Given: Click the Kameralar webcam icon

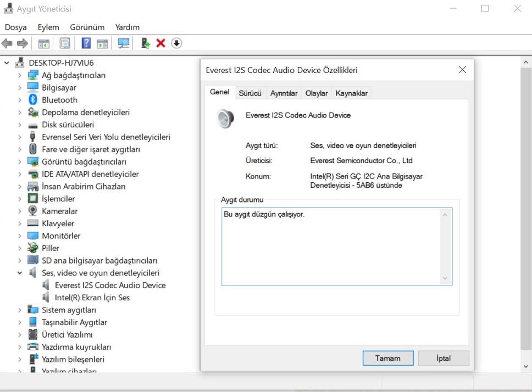Looking at the screenshot, I should pos(33,211).
